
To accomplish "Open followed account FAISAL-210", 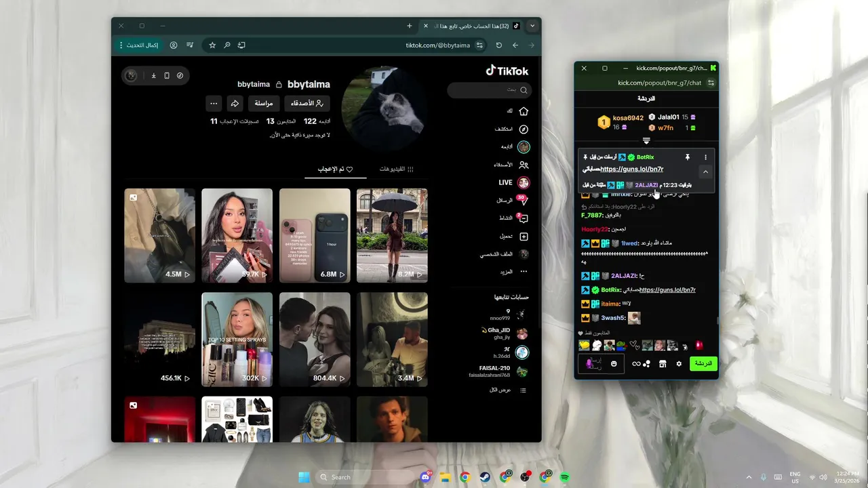I will (498, 371).
